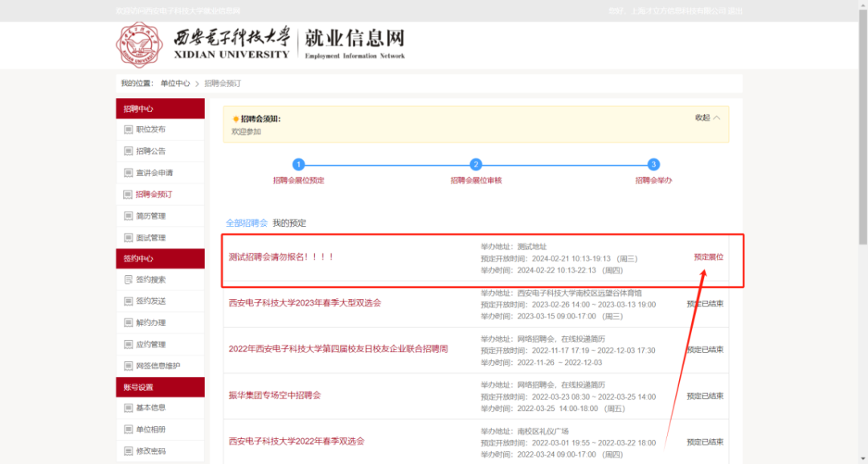Viewport: 868px width, 464px height.
Task: Click the 招聘中心 section header
Action: tap(160, 109)
